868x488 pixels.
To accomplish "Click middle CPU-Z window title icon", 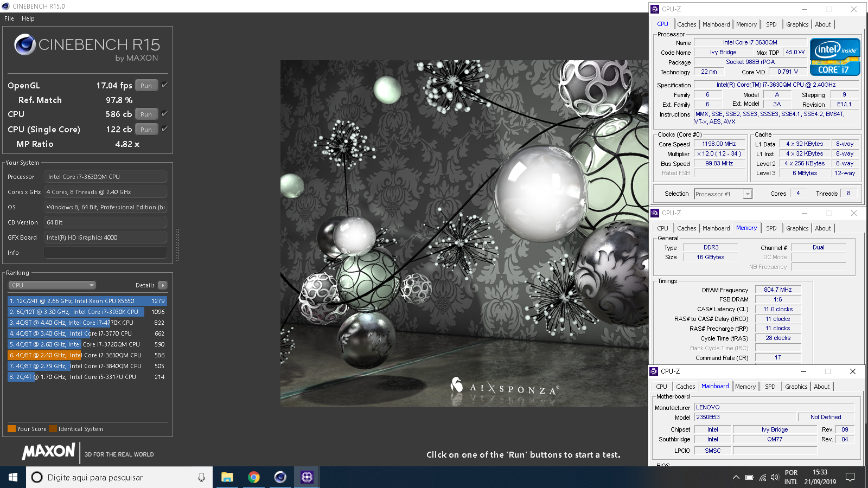I will (x=655, y=213).
